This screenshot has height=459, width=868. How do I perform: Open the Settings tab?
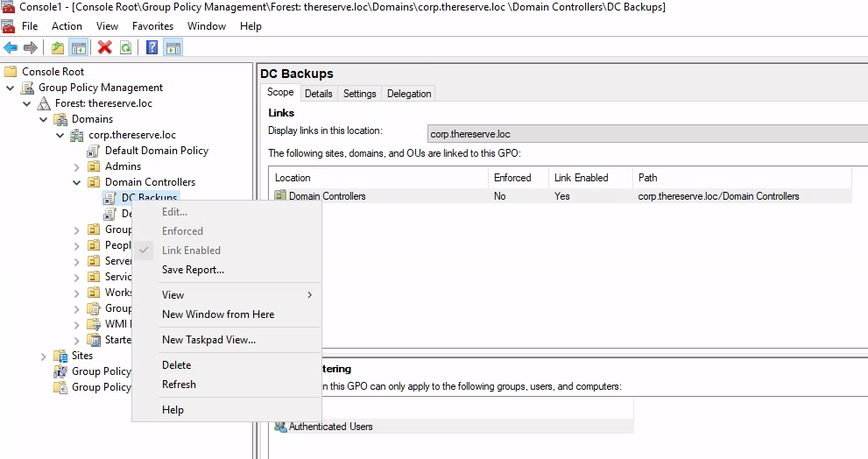359,94
